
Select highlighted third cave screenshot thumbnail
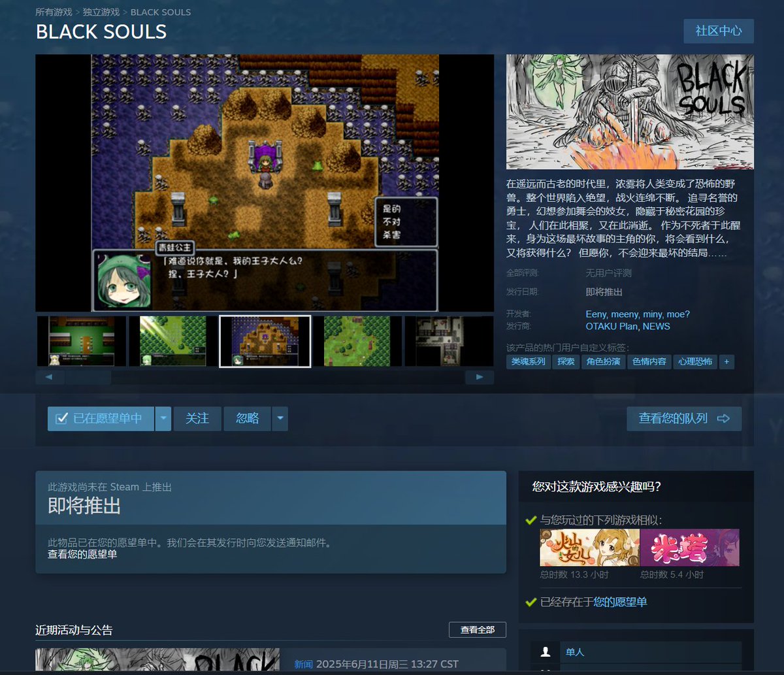(265, 341)
